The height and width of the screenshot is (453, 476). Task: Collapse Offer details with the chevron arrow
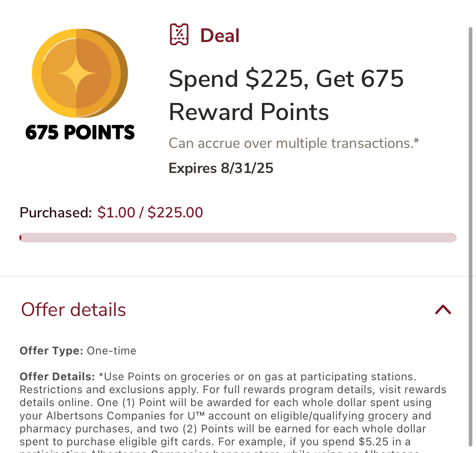coord(443,310)
